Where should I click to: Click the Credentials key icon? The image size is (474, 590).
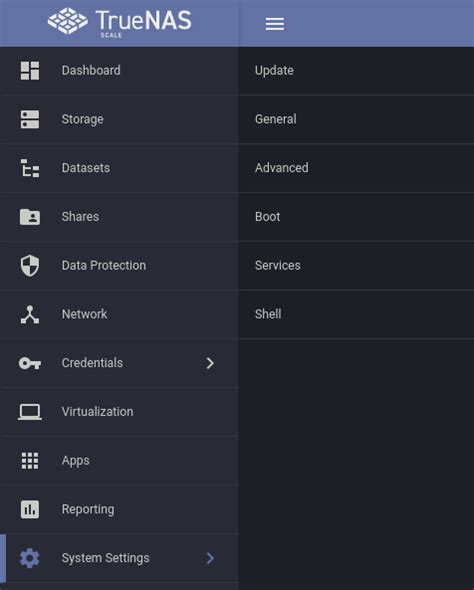[x=30, y=363]
